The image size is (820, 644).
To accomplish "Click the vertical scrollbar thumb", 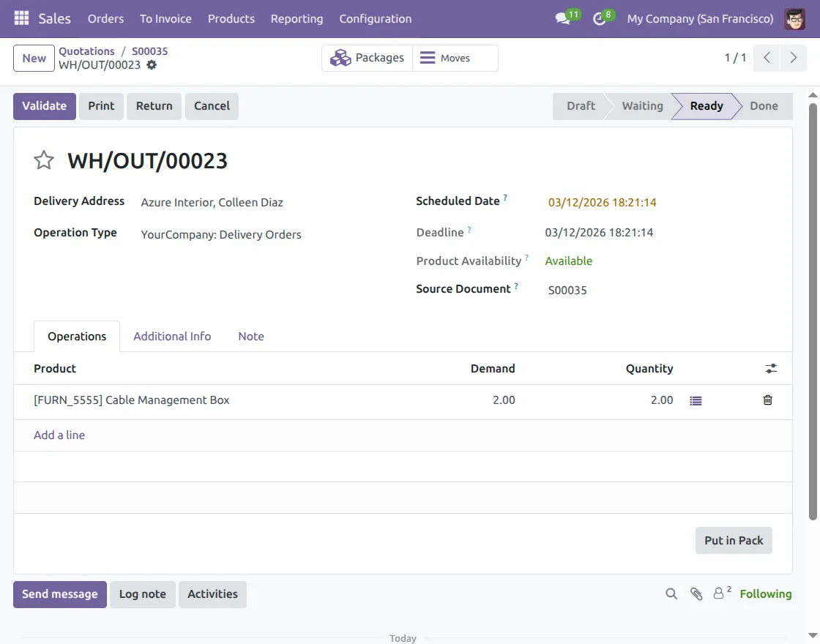I will pos(813,312).
